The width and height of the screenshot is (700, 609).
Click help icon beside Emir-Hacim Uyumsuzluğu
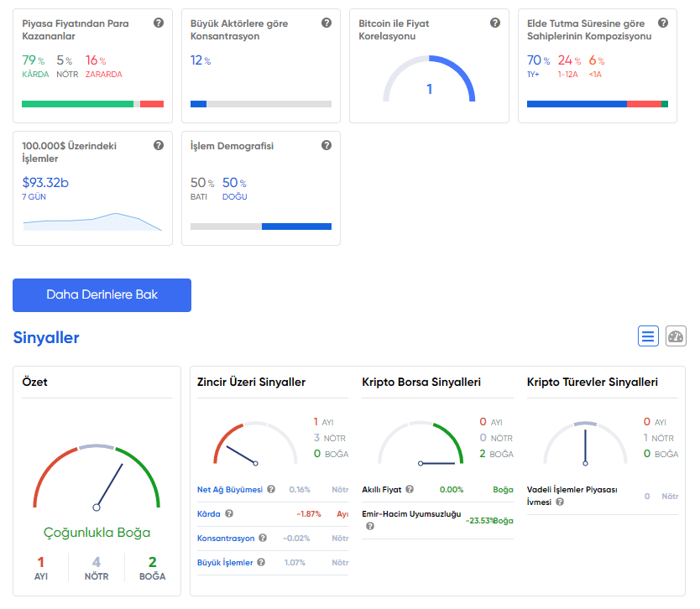coord(370,526)
